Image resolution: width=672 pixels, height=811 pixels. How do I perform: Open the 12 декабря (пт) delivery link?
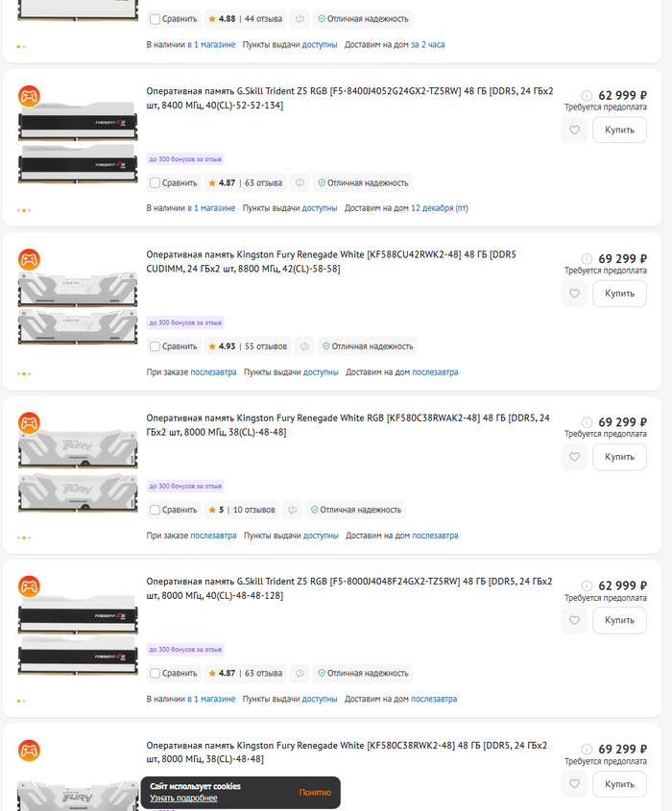(x=440, y=208)
